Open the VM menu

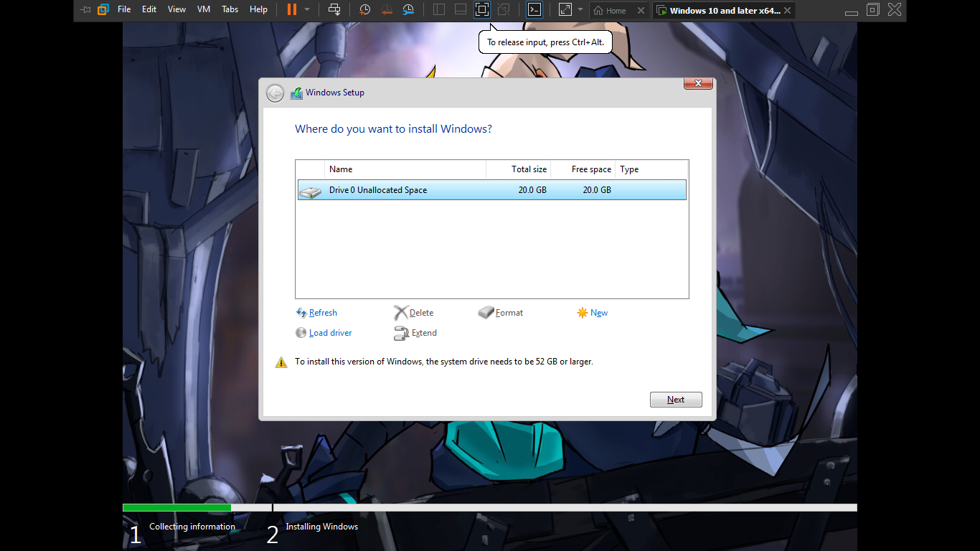[x=204, y=10]
